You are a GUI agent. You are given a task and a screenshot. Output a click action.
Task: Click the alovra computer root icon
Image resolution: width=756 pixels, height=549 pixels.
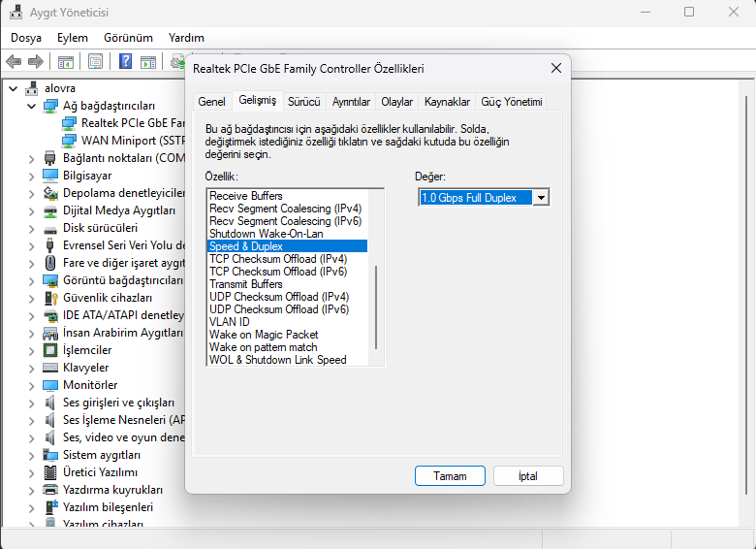tap(32, 88)
